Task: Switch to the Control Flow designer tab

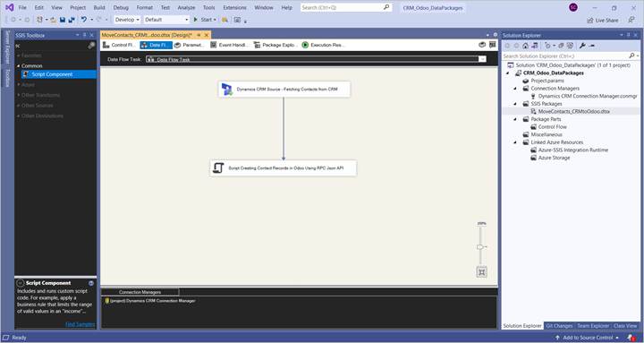Action: point(119,45)
